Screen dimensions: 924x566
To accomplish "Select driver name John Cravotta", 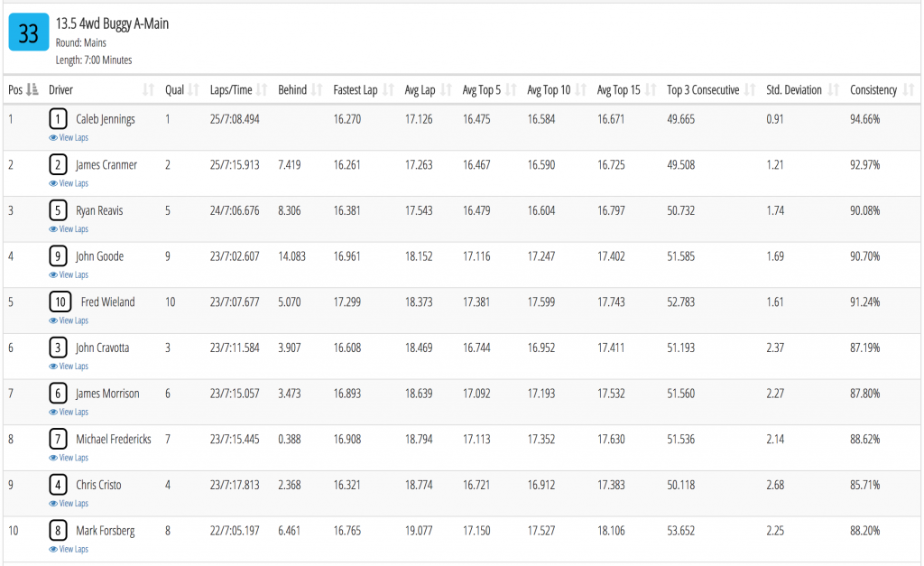I will coord(102,348).
